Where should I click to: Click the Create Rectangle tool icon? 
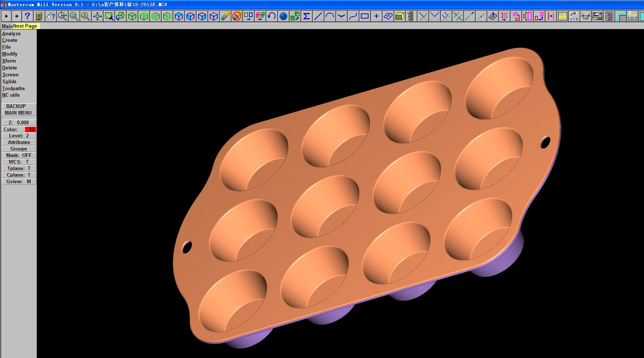(365, 16)
